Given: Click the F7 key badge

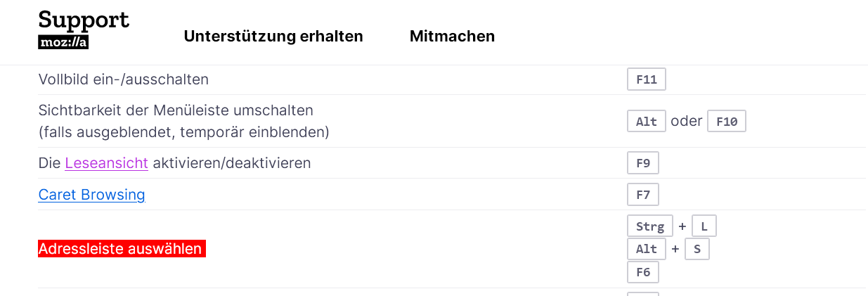Looking at the screenshot, I should 642,195.
